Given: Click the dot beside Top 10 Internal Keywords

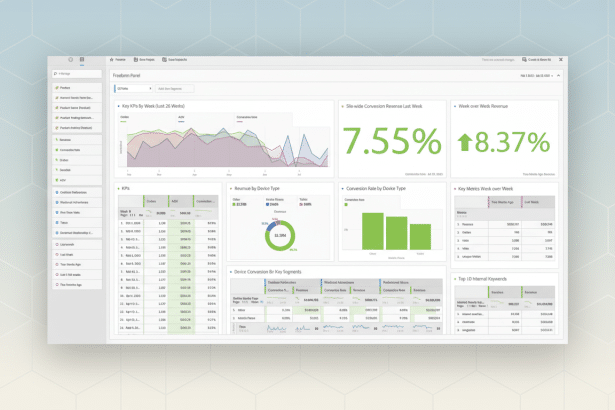Looking at the screenshot, I should pos(455,279).
